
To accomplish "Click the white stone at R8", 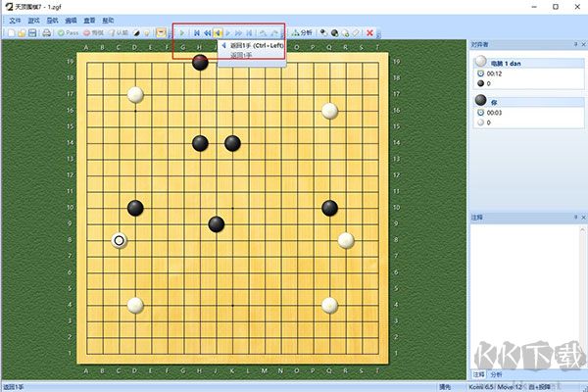I will (346, 240).
